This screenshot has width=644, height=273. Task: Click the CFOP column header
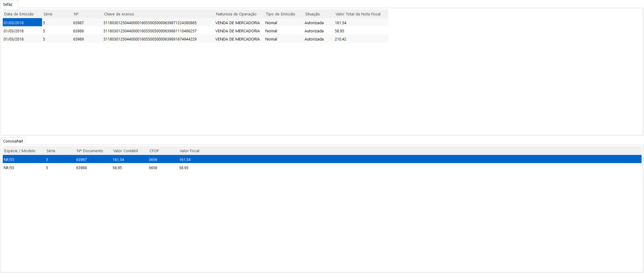(154, 151)
